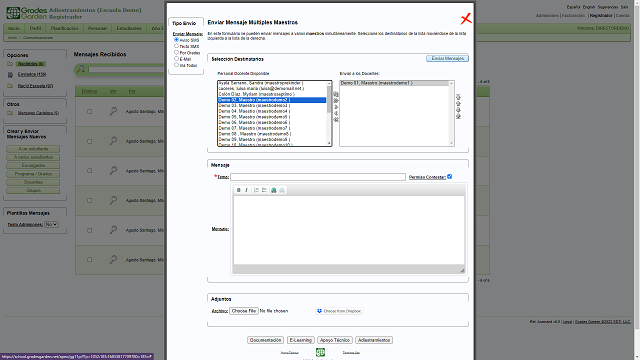
Task: Insert bulleted list in message editor
Action: (x=264, y=190)
